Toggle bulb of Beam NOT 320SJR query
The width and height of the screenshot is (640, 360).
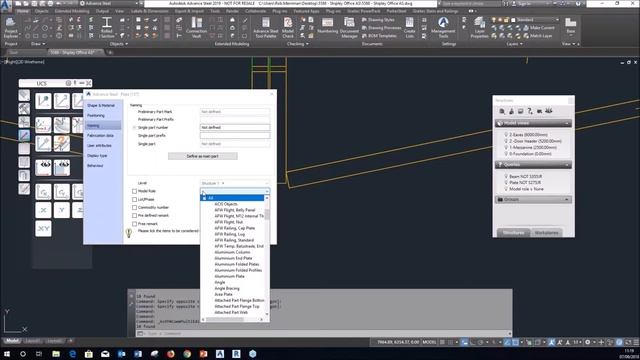click(x=506, y=176)
